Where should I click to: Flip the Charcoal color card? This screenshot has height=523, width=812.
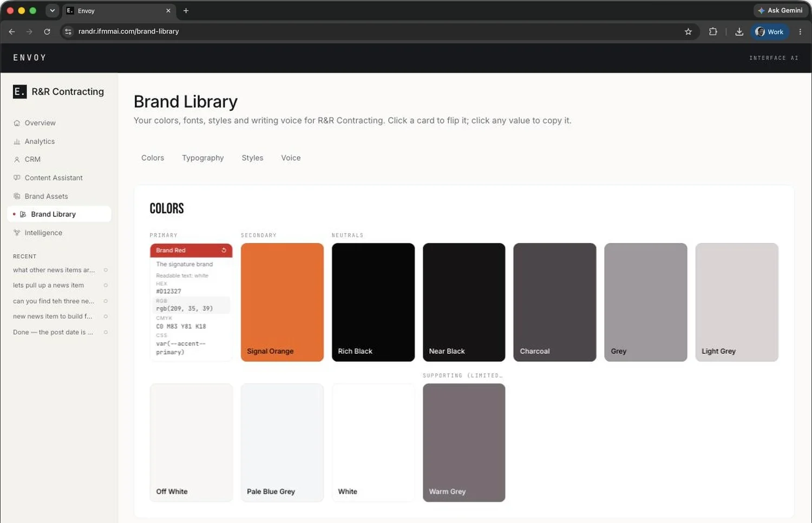(x=555, y=302)
